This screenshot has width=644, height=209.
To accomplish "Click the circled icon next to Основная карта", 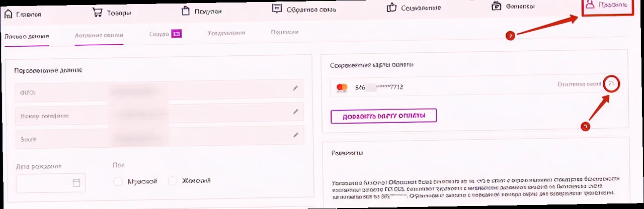I will pyautogui.click(x=611, y=84).
